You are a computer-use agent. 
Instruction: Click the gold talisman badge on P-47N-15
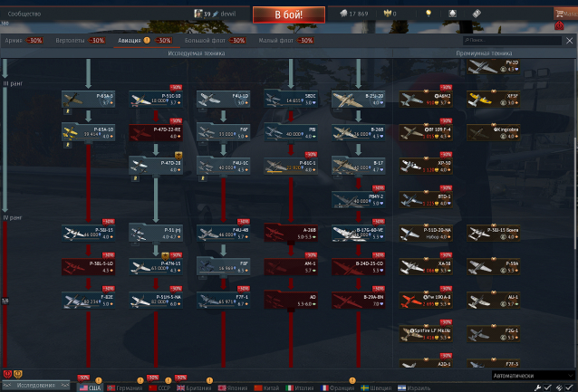(165, 255)
